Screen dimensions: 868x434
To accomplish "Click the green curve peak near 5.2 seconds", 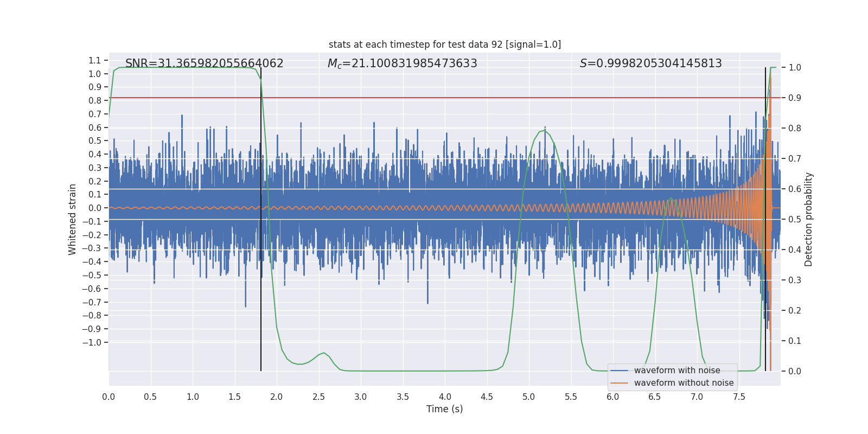I will click(x=543, y=130).
